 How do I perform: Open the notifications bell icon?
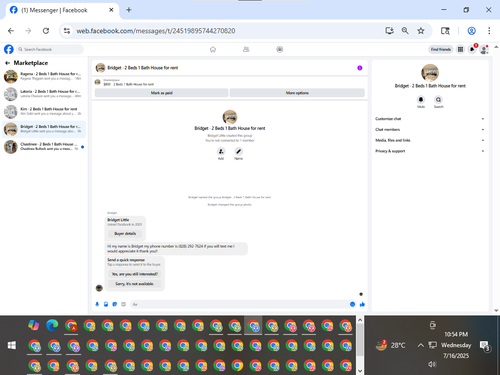(x=472, y=49)
